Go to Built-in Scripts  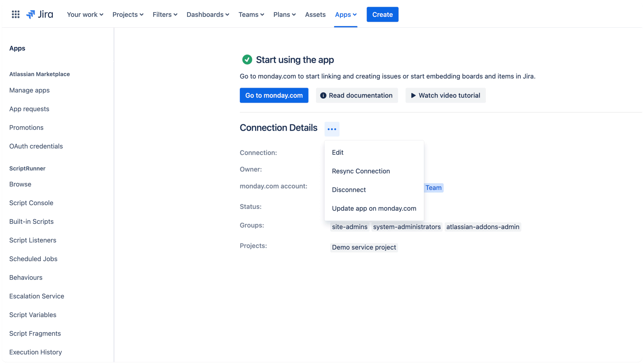point(31,221)
